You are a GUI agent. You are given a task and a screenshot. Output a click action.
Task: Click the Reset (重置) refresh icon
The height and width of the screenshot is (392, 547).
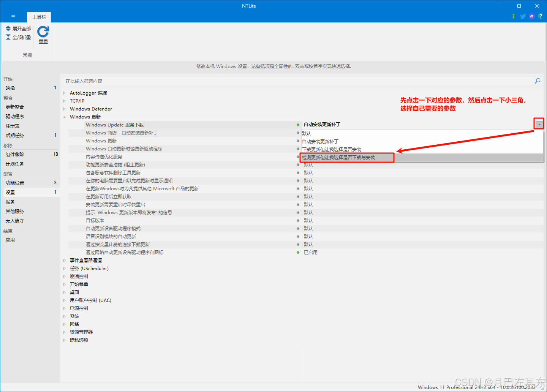click(43, 32)
